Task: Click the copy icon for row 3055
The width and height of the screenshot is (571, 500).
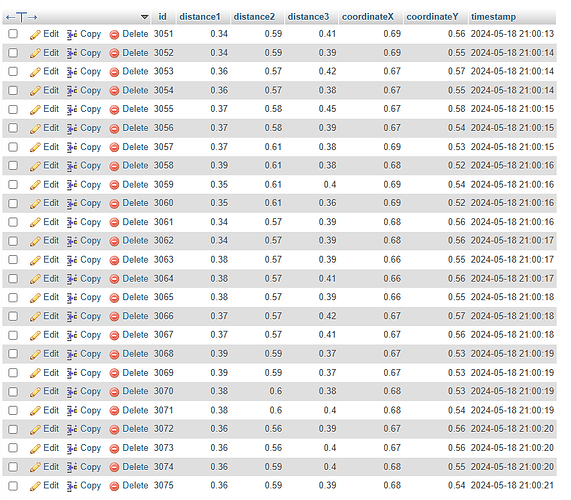Action: click(72, 110)
